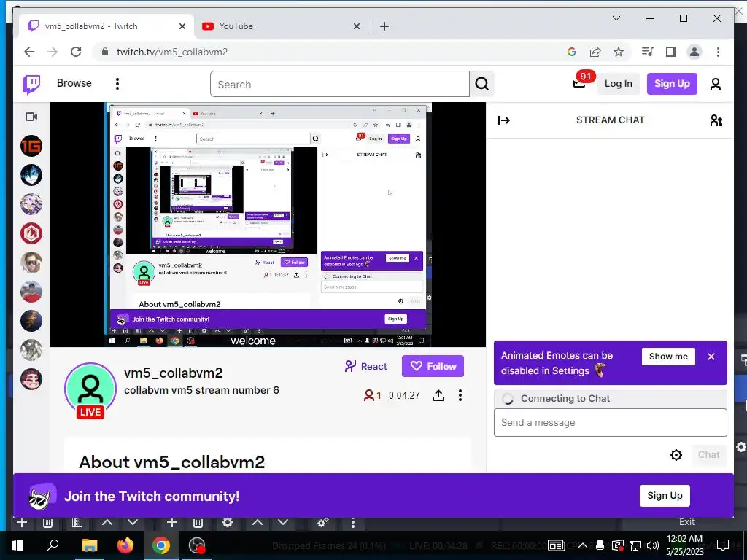Click Sign Up in the purple banner
Viewport: 747px width, 560px height.
665,496
